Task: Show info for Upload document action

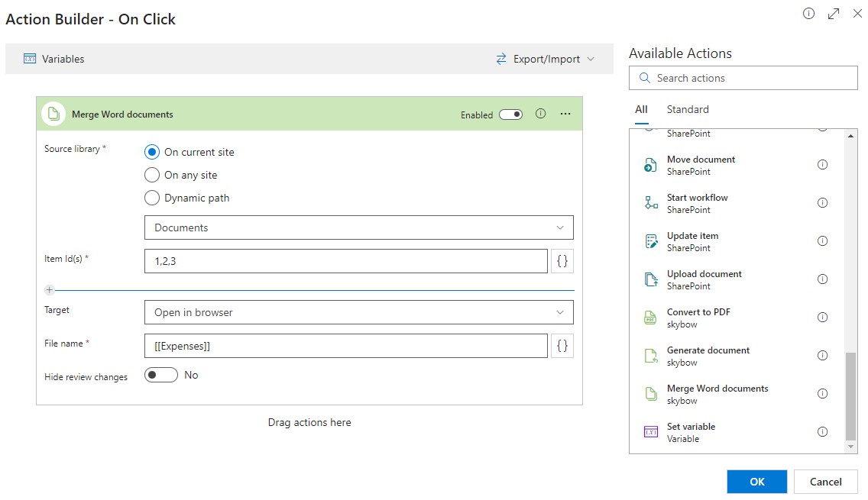Action: point(823,279)
